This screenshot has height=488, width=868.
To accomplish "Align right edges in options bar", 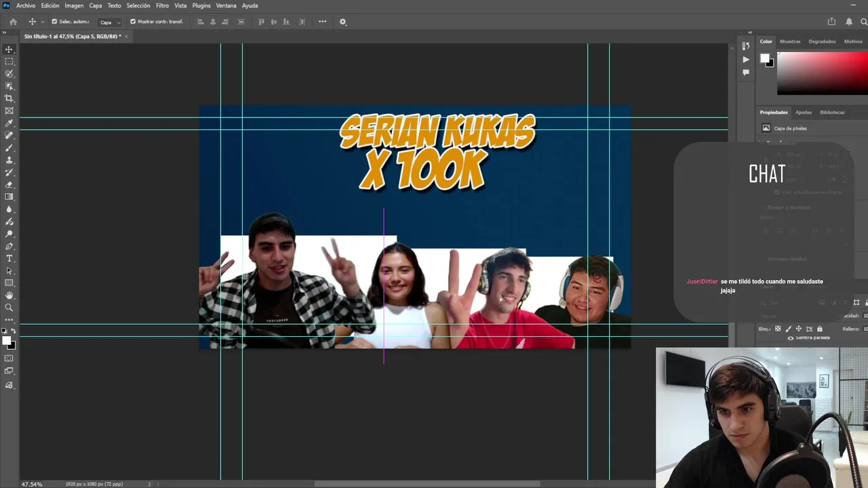I will pos(226,22).
